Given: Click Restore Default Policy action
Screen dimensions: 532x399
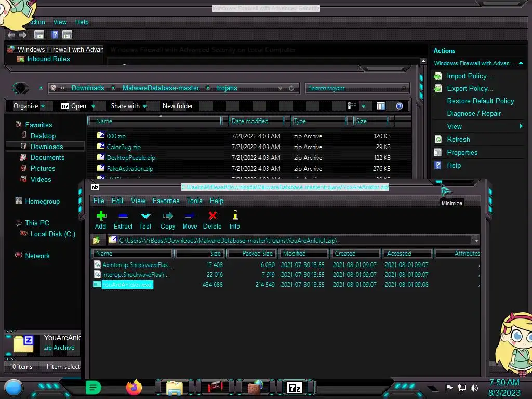Looking at the screenshot, I should [x=481, y=101].
